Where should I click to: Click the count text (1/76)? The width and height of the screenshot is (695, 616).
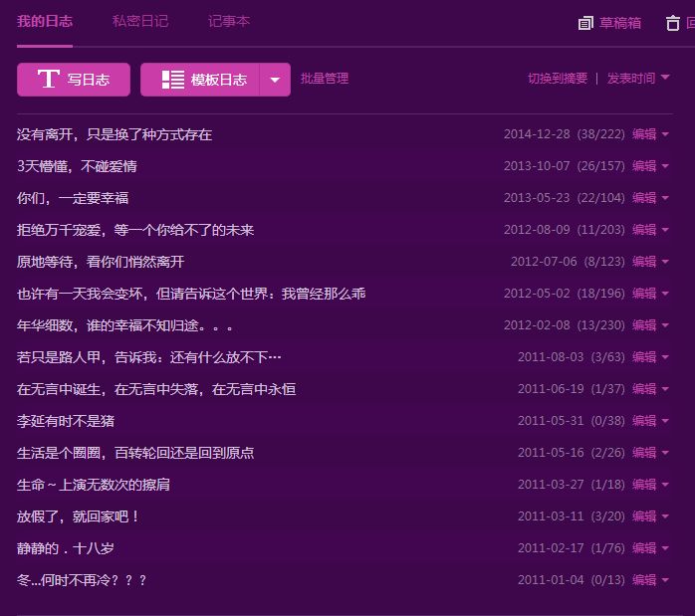coord(608,548)
